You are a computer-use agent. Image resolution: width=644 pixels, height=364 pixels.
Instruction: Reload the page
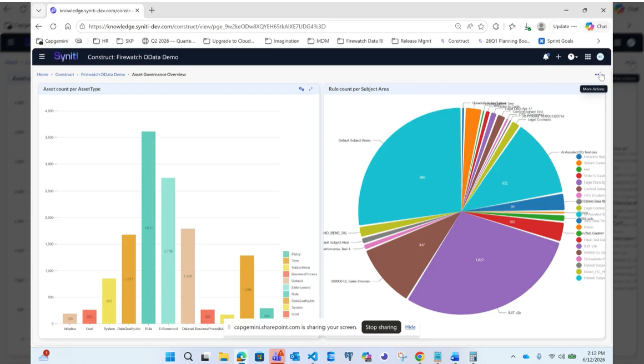coord(53,26)
